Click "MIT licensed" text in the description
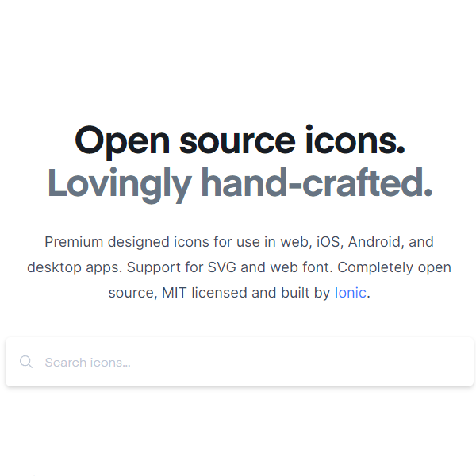Viewport: 476px width, 476px height. pos(205,293)
